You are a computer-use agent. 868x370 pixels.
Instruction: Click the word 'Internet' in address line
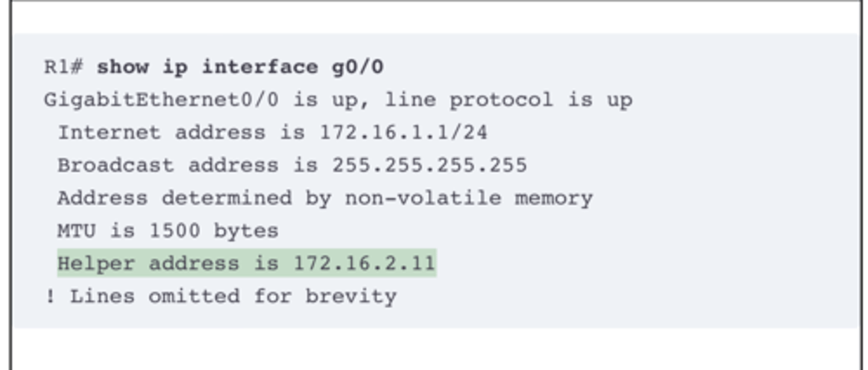109,132
